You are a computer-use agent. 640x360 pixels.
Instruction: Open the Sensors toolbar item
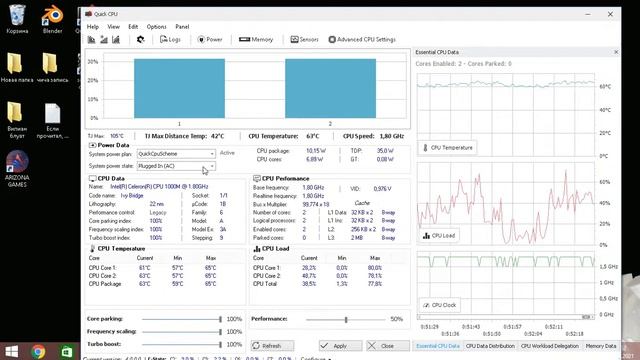tap(304, 40)
